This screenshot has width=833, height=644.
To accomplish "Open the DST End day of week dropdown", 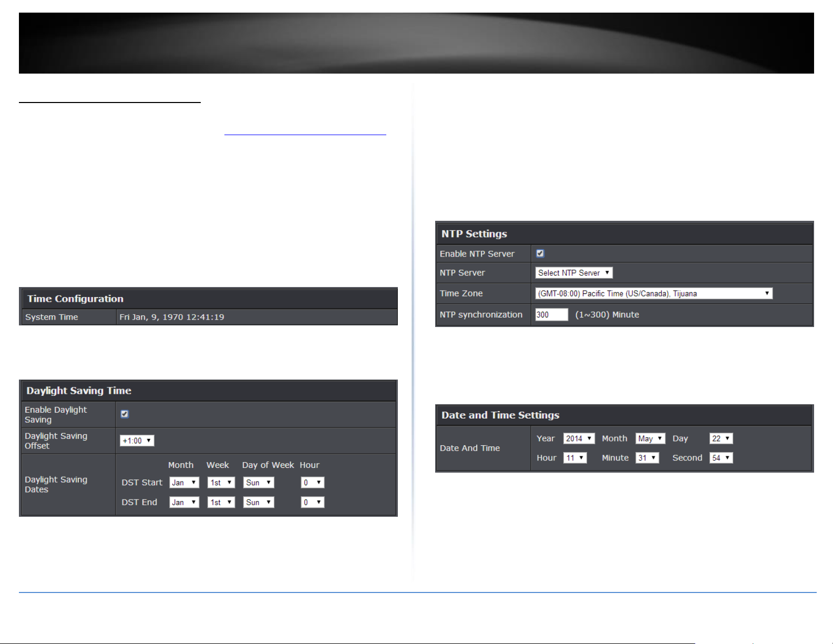I will [x=259, y=502].
